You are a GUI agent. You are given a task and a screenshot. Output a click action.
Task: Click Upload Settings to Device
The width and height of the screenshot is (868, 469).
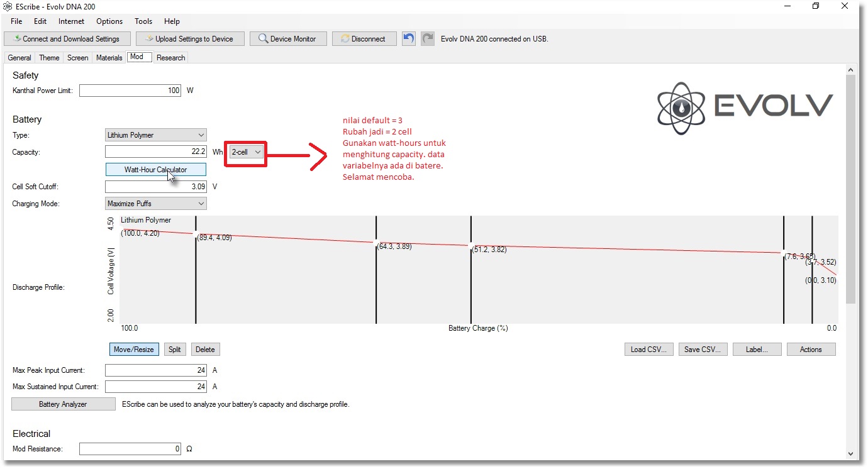point(189,39)
